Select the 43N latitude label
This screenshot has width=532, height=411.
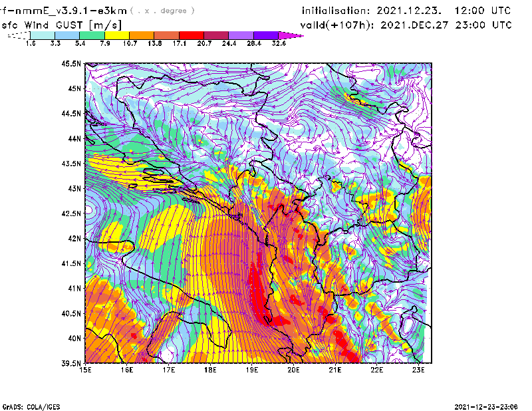[x=74, y=188]
